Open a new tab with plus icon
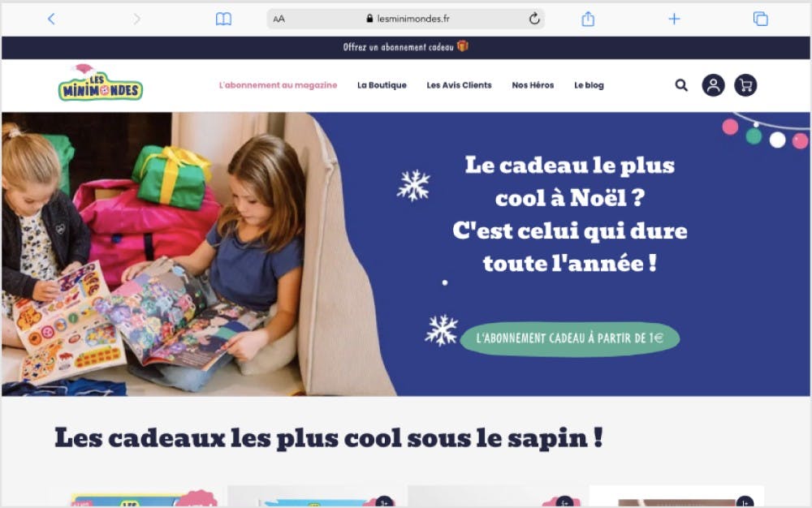Screen dimensions: 812x508 (x=674, y=19)
